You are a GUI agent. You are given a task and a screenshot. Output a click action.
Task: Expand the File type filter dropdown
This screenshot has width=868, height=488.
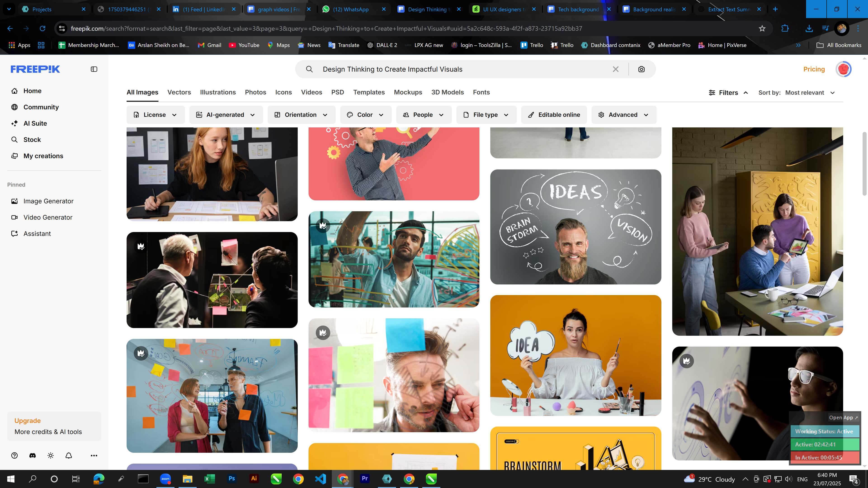(x=486, y=115)
